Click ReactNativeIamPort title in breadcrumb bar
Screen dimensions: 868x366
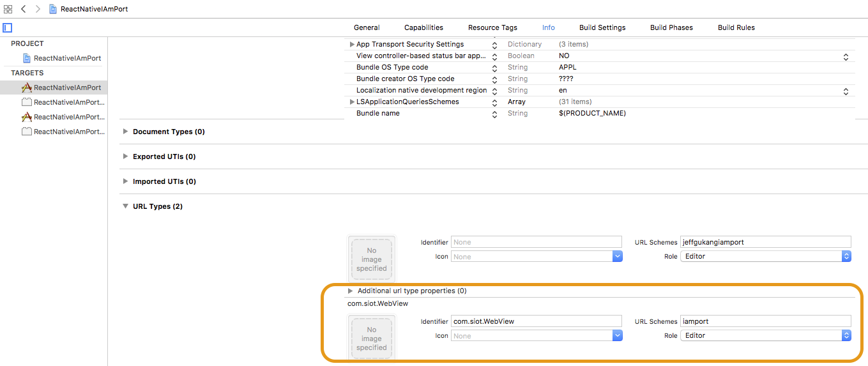point(94,9)
